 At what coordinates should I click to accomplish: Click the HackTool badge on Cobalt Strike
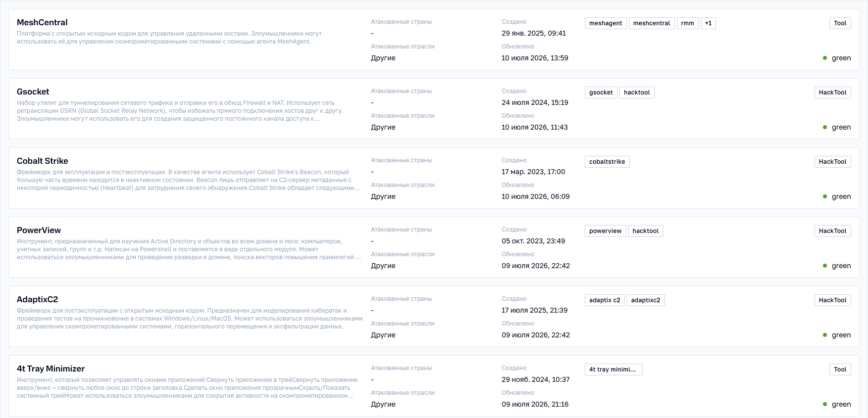tap(833, 162)
